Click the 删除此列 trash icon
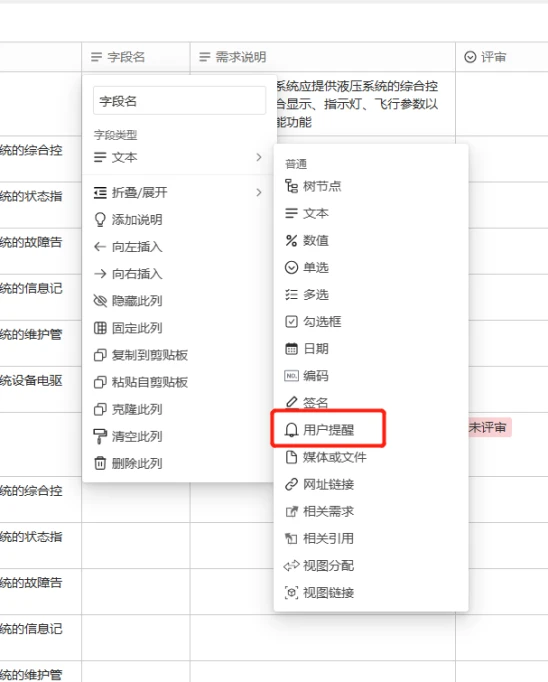The image size is (548, 682). pos(100,463)
